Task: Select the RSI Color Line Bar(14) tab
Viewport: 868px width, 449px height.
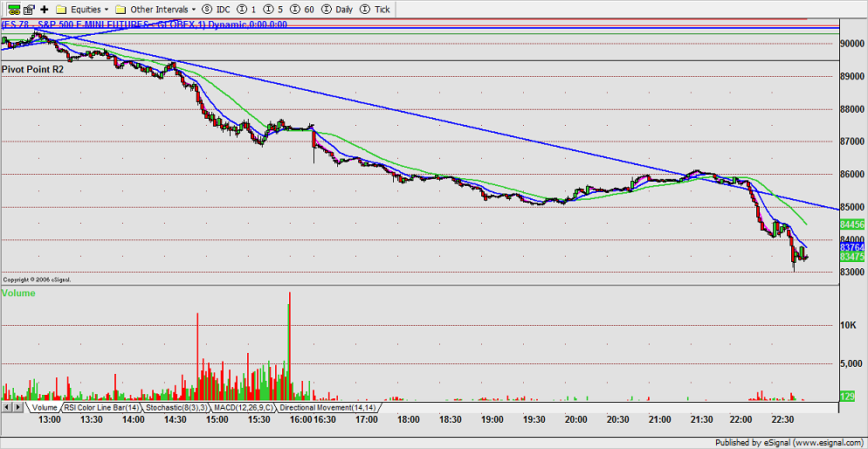Action: [101, 407]
